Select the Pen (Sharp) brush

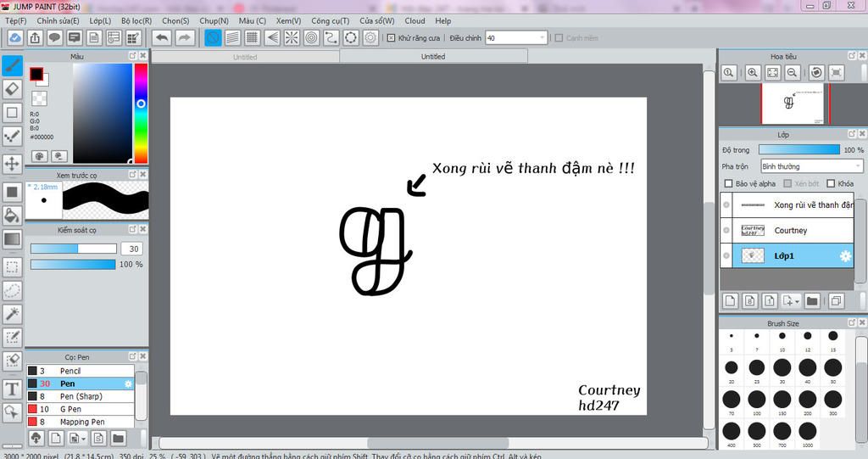pyautogui.click(x=81, y=396)
